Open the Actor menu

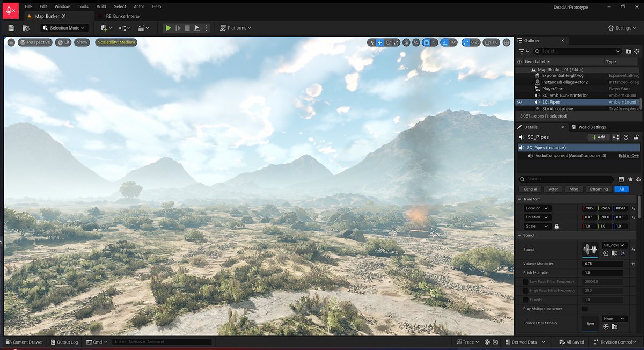(x=139, y=6)
